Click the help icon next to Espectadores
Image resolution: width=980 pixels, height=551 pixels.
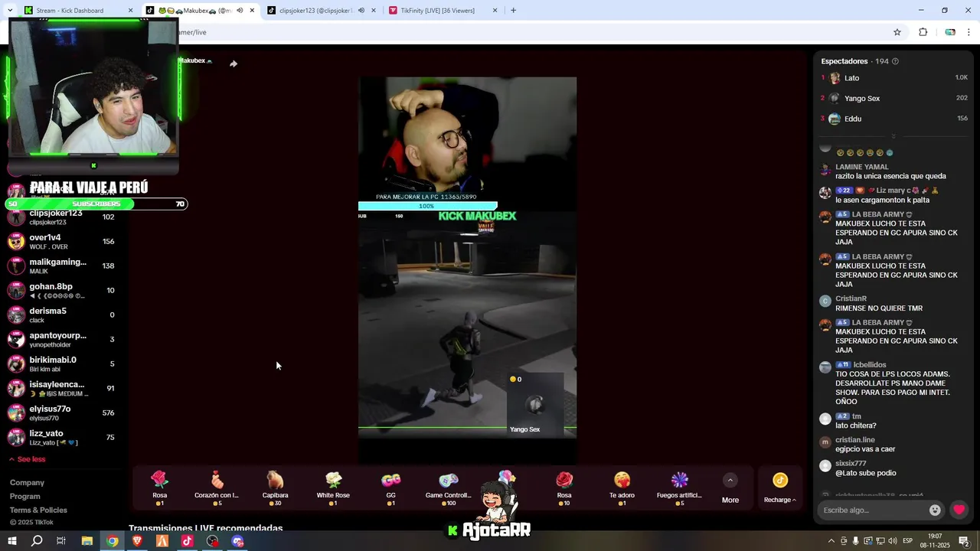[895, 61]
